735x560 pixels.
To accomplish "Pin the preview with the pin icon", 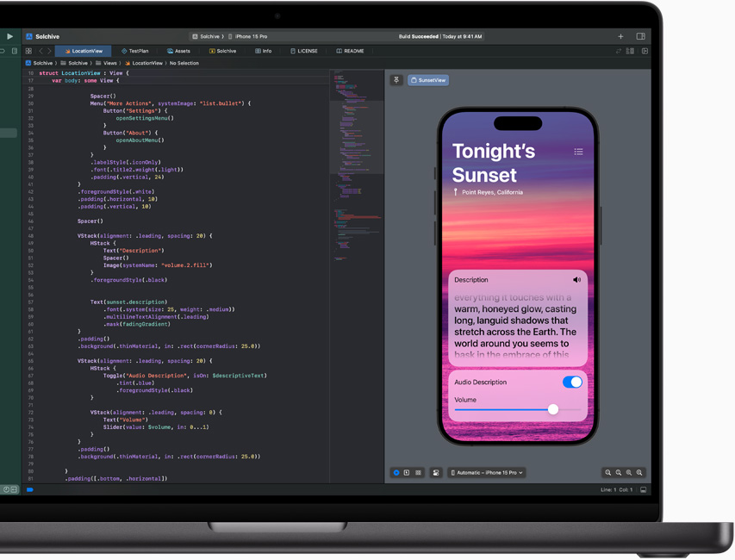I will pyautogui.click(x=396, y=78).
